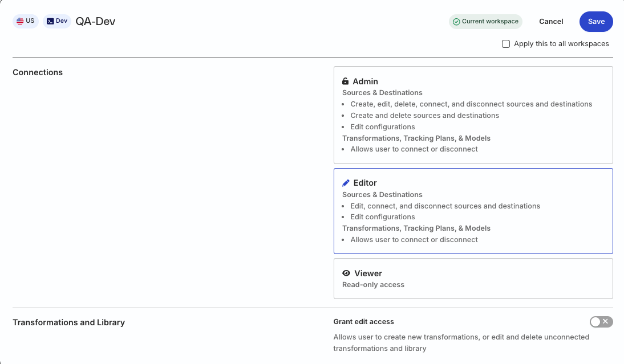Click the lock icon beside Admin
This screenshot has width=624, height=364.
[346, 81]
